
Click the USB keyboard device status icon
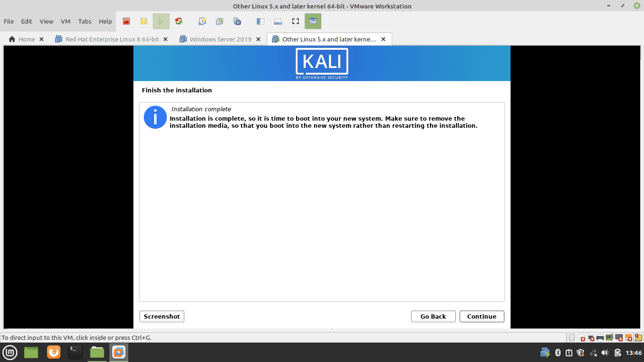[x=619, y=337]
